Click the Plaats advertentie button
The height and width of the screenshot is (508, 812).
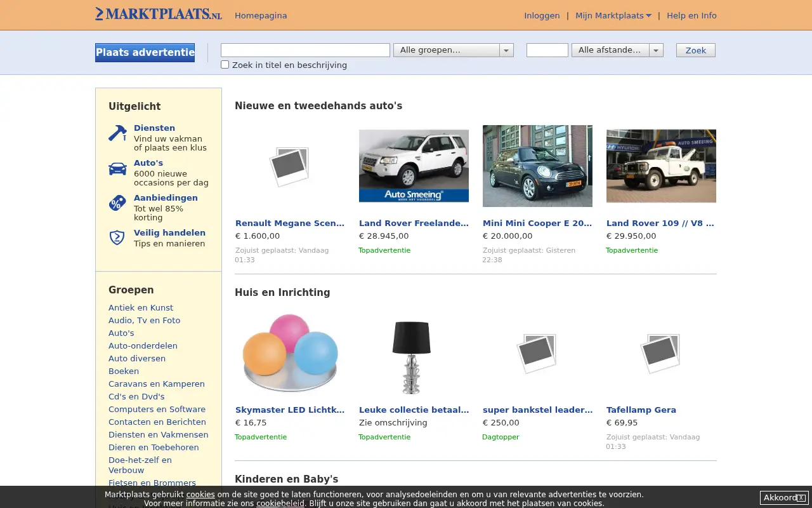pyautogui.click(x=145, y=53)
